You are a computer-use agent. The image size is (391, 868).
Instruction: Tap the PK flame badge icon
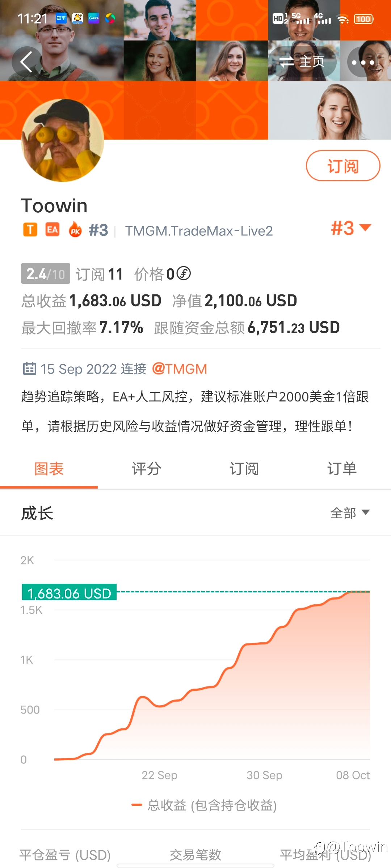pyautogui.click(x=75, y=229)
